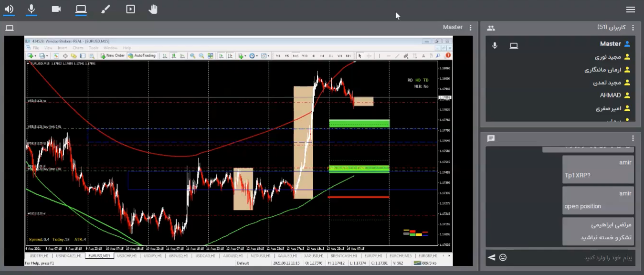Select user Master in participants list
644x275 pixels.
tap(610, 44)
